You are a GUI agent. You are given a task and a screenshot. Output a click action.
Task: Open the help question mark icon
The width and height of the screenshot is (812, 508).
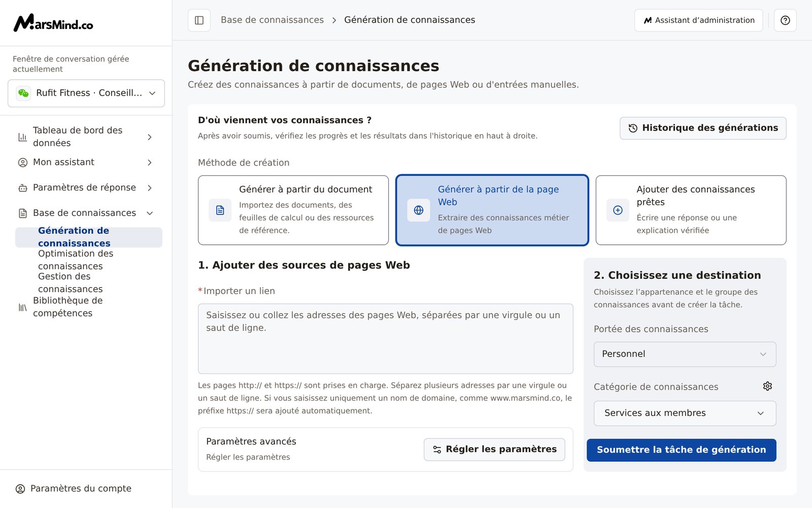pyautogui.click(x=785, y=20)
